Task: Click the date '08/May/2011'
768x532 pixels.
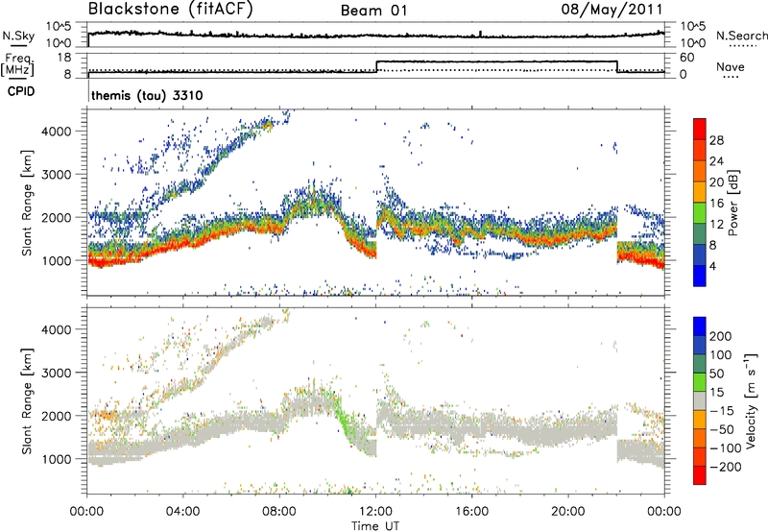Action: [612, 9]
